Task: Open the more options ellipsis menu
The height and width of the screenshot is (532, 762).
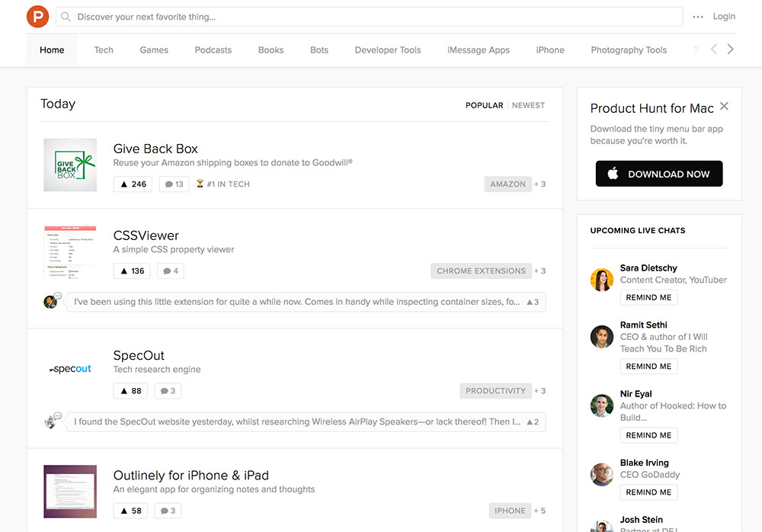Action: (x=697, y=16)
